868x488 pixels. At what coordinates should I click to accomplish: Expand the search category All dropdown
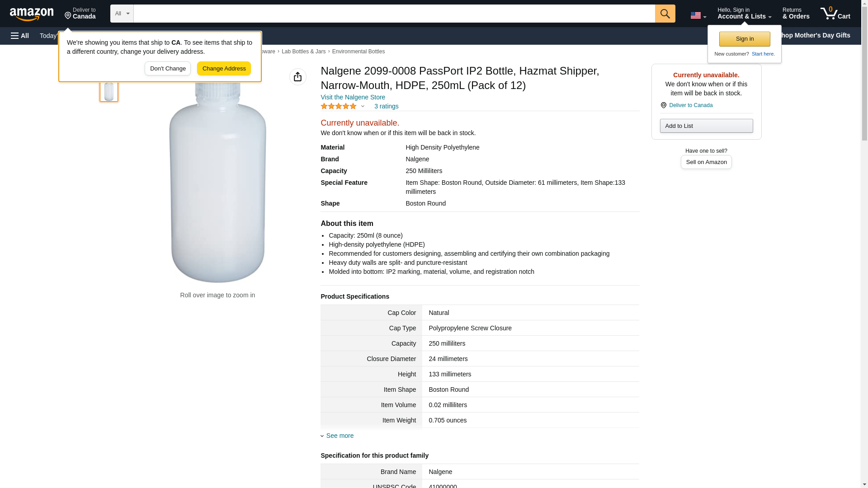[122, 14]
